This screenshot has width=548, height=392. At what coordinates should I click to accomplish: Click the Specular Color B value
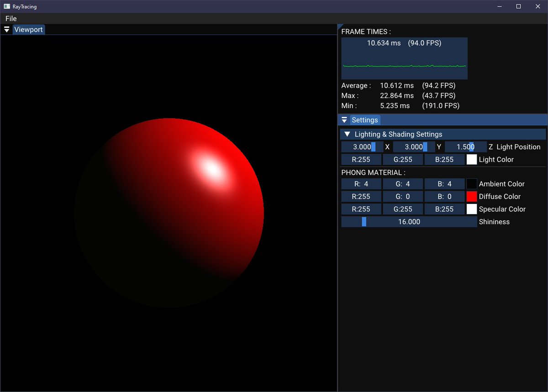click(444, 209)
